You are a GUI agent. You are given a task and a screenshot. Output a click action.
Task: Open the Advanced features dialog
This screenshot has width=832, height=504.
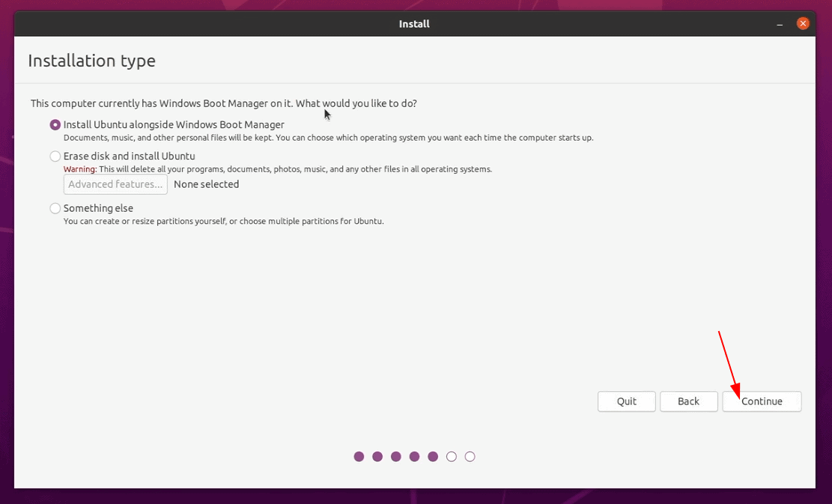(115, 184)
